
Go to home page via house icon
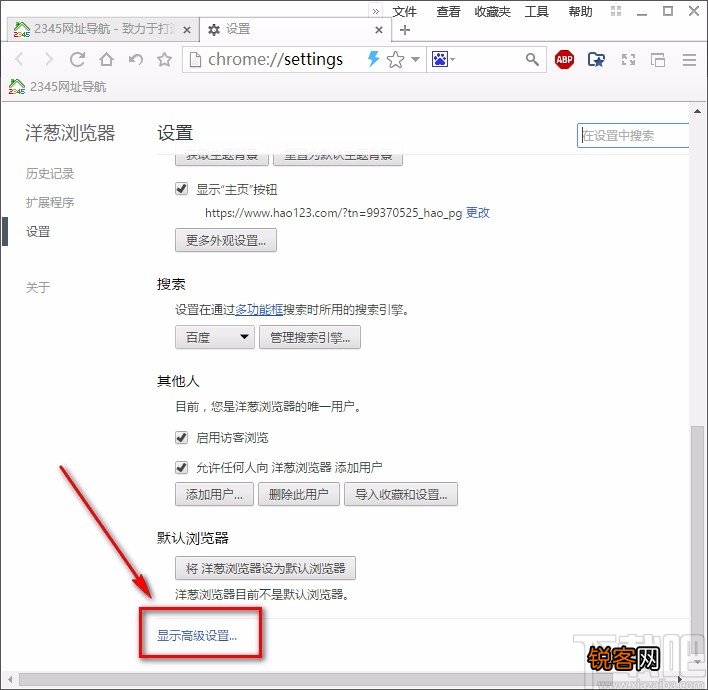click(x=107, y=59)
